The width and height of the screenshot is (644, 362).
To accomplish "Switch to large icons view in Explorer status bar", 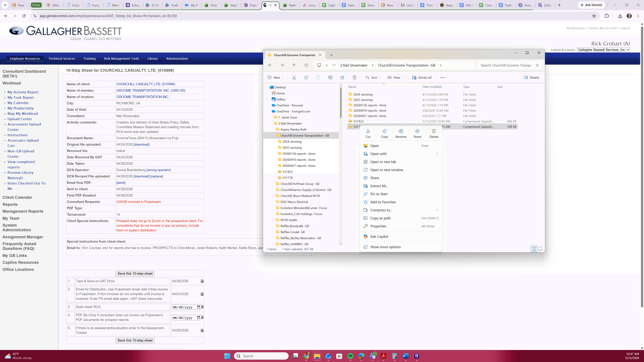I will [x=540, y=249].
